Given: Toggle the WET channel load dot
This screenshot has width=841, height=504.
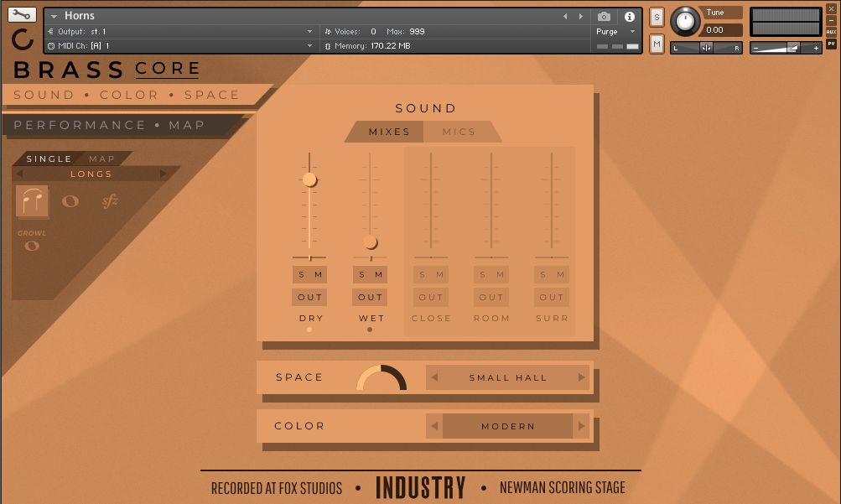Looking at the screenshot, I should tap(370, 330).
